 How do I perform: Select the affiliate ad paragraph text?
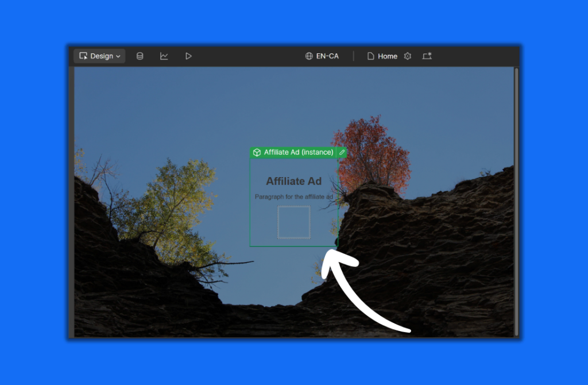point(293,197)
